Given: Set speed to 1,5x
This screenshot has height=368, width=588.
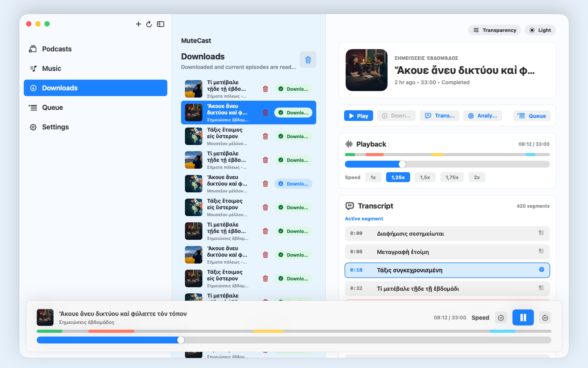Looking at the screenshot, I should pyautogui.click(x=425, y=177).
